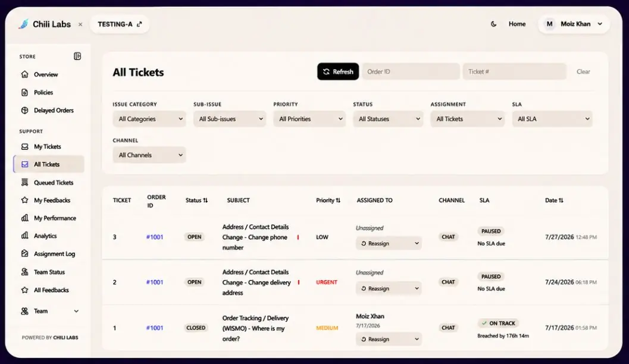Click the My Tickets inbox icon
Viewport: 629px width, 364px height.
pyautogui.click(x=25, y=147)
